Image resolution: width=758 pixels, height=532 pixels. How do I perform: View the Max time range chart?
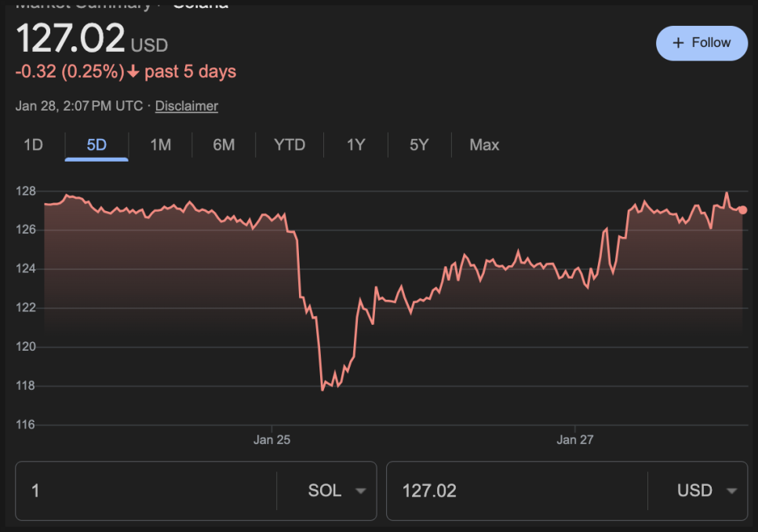tap(484, 145)
